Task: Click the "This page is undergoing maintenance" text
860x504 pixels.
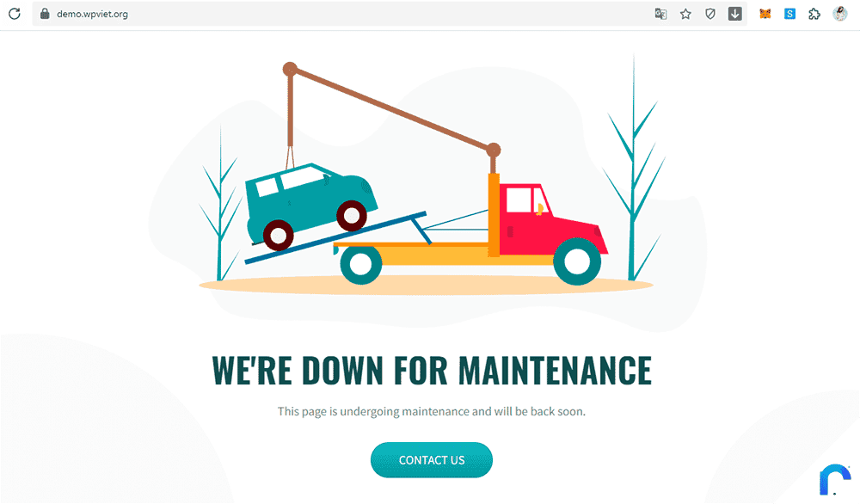Action: pyautogui.click(x=373, y=411)
